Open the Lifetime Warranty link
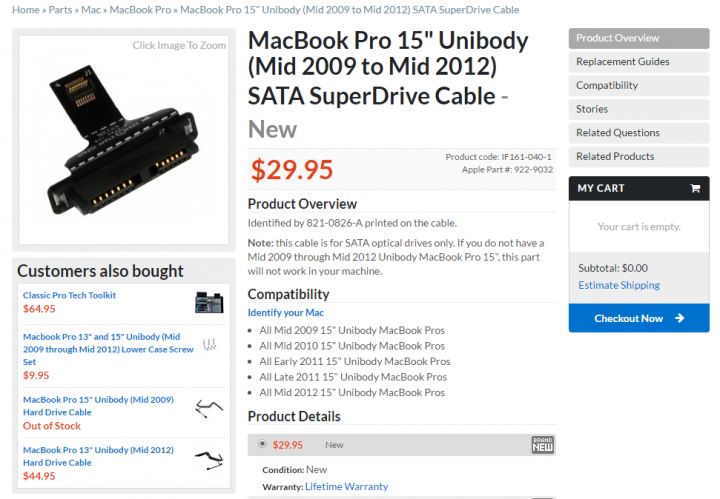Screen dimensions: 720x499 tap(346, 487)
